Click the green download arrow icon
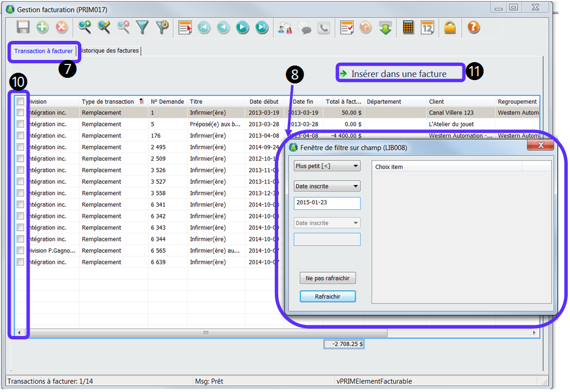The height and width of the screenshot is (392, 570). 385,27
